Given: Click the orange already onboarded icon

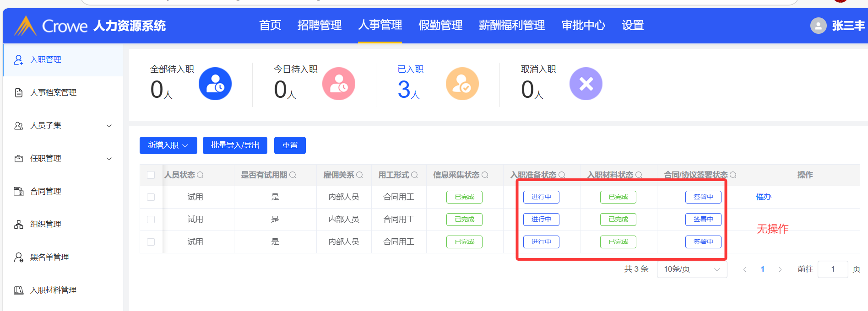Looking at the screenshot, I should pos(462,84).
